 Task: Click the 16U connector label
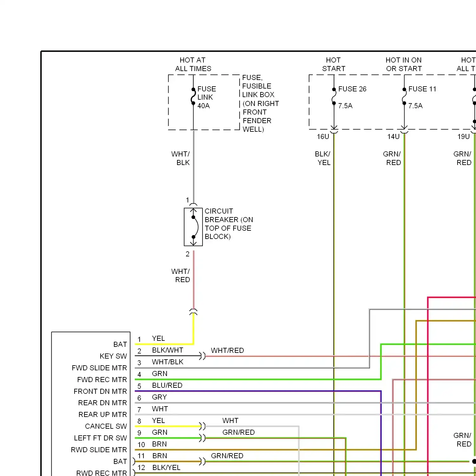[x=323, y=137]
